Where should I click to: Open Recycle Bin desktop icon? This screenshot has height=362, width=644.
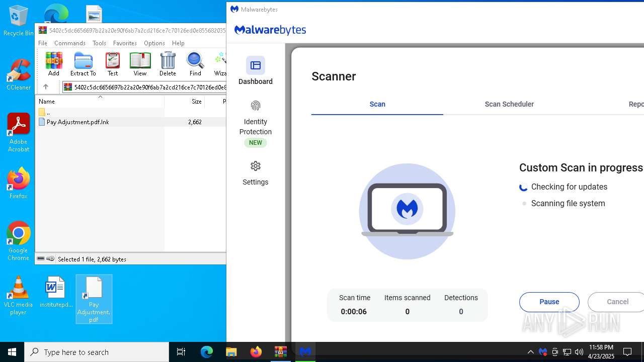click(19, 21)
